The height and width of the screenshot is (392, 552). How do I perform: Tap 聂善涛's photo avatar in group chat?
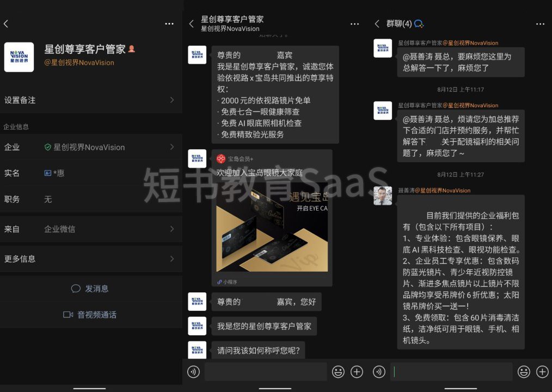[383, 196]
